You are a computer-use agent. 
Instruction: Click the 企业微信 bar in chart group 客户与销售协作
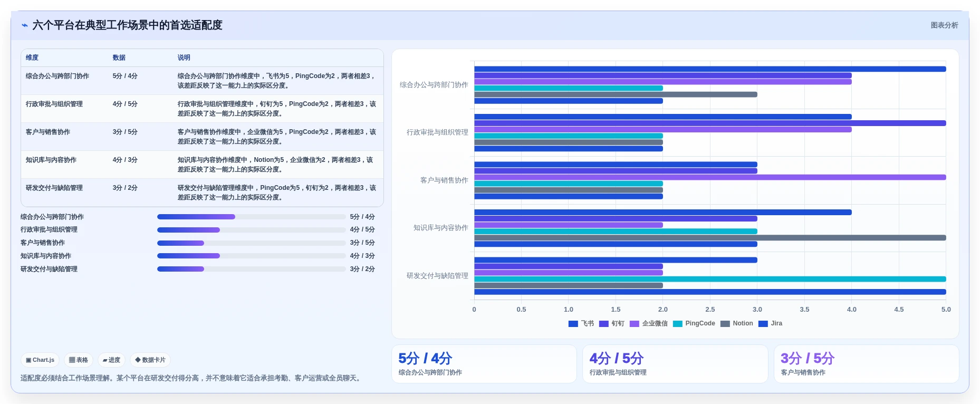710,177
